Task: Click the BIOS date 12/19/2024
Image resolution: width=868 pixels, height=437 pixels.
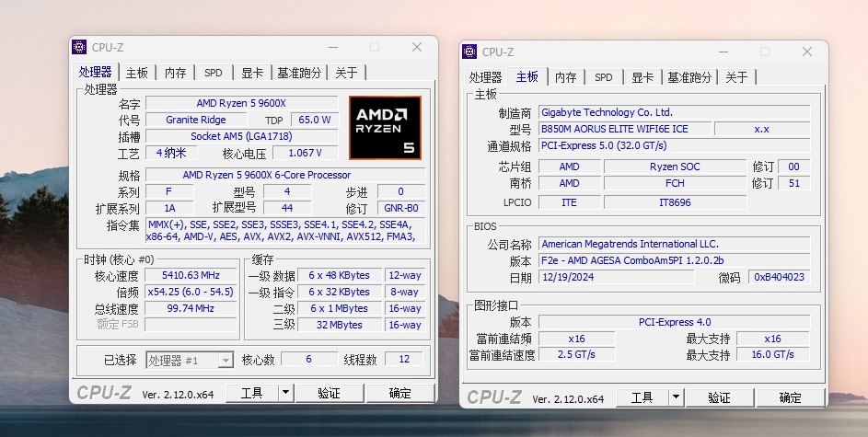Action: coord(616,277)
